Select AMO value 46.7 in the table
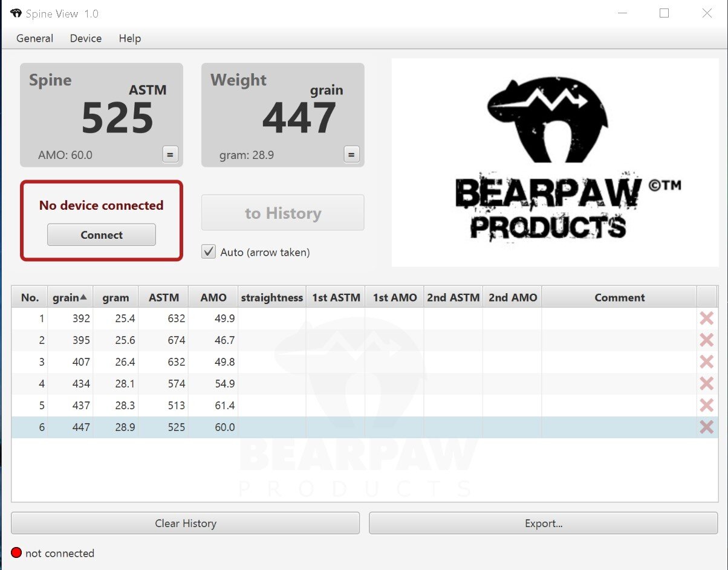728x570 pixels. point(224,340)
